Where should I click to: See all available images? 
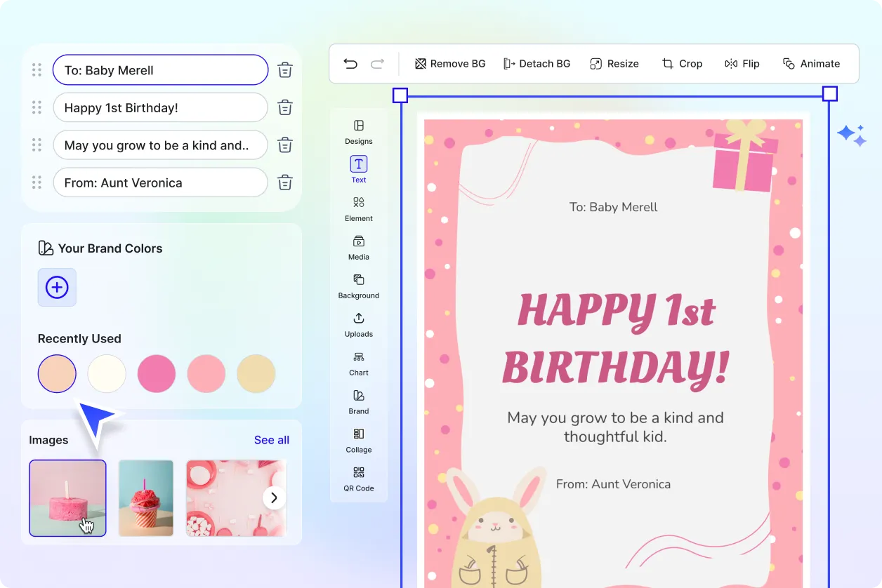pos(272,440)
